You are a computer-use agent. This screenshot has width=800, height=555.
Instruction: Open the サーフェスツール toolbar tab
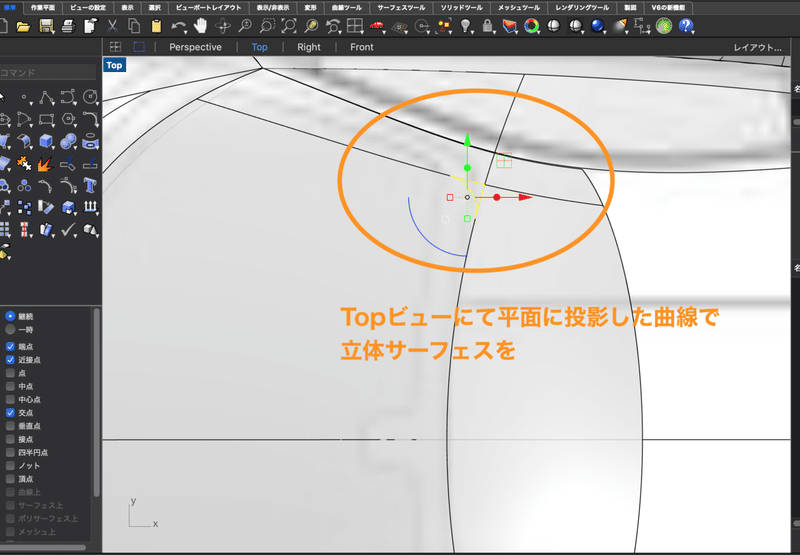401,8
